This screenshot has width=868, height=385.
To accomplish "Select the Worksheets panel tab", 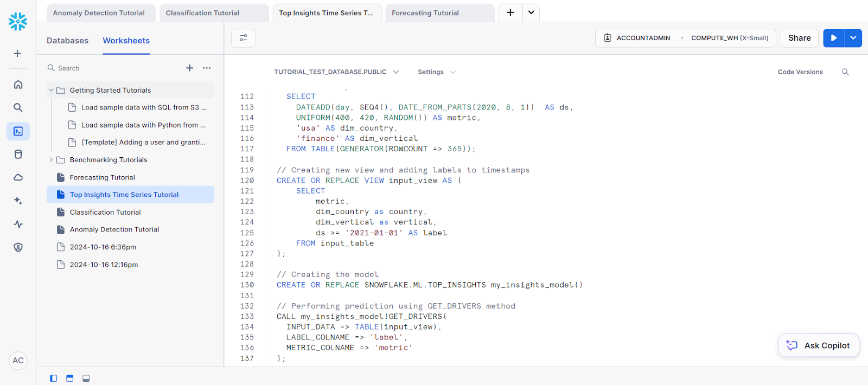I will (x=126, y=41).
